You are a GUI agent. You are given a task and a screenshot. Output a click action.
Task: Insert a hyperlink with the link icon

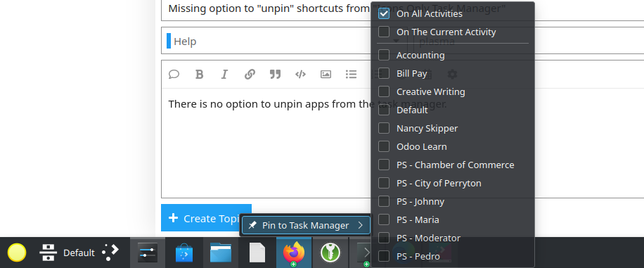coord(250,75)
